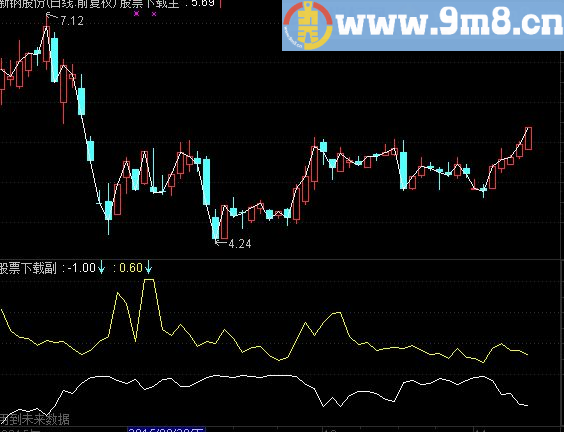Click the highlighted date label on time axis
This screenshot has height=432, width=564.
tap(166, 429)
